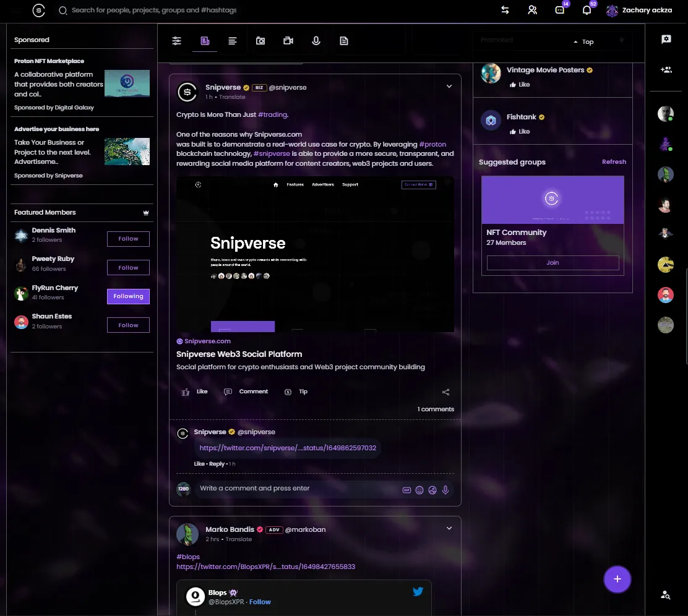
Task: Follow Blops in embedded tweet
Action: [x=260, y=602]
